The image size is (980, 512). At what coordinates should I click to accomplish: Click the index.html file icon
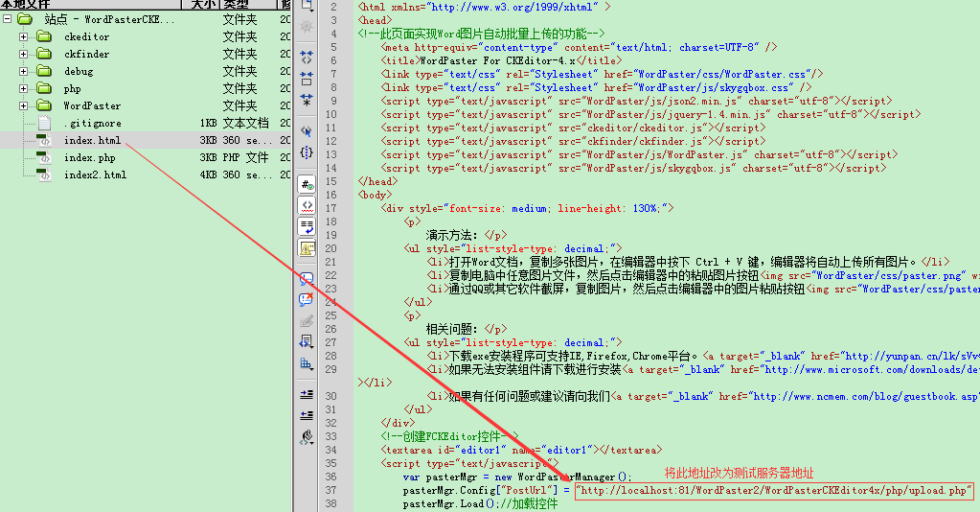(x=44, y=140)
